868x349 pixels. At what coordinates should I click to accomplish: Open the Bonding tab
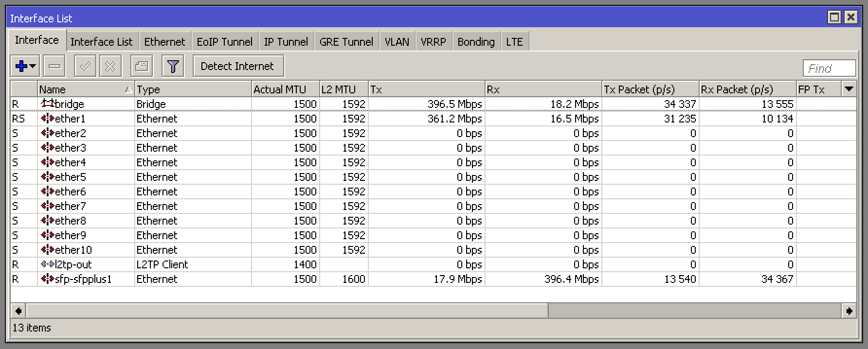click(x=476, y=42)
